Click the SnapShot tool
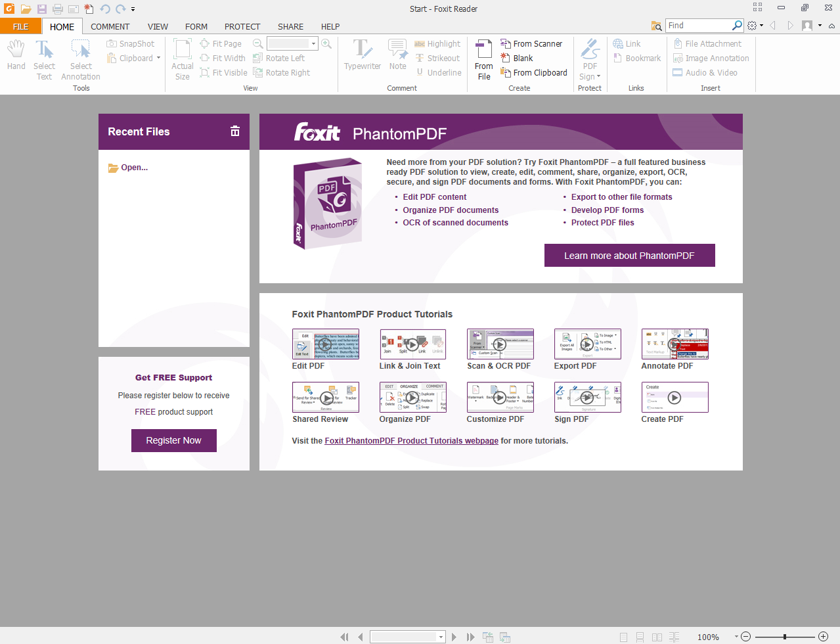Image resolution: width=840 pixels, height=644 pixels. click(131, 44)
